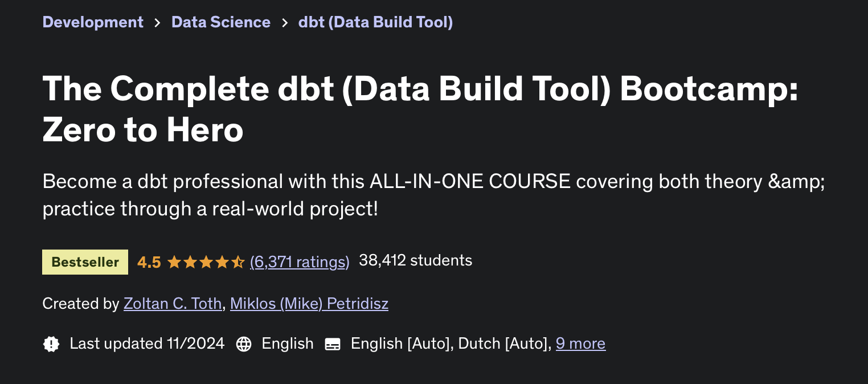Click the globe language icon
The height and width of the screenshot is (384, 868).
coord(244,344)
